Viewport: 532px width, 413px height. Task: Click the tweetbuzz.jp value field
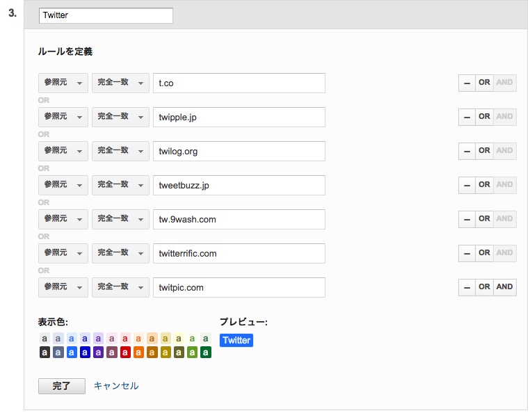point(239,185)
